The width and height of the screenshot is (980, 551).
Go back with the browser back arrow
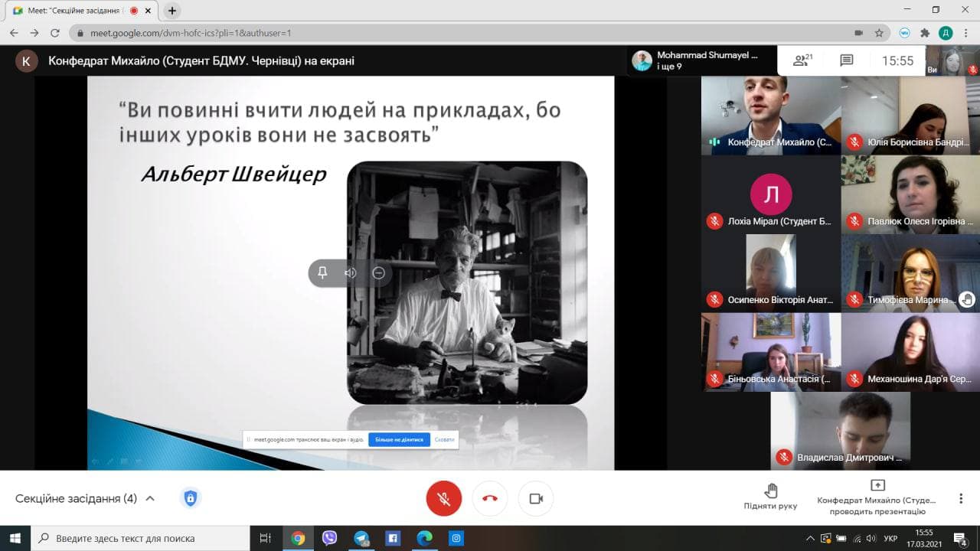coord(14,33)
